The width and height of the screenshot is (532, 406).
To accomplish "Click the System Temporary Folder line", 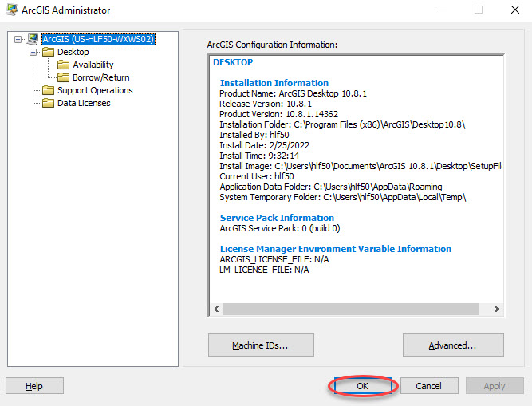I will (343, 197).
